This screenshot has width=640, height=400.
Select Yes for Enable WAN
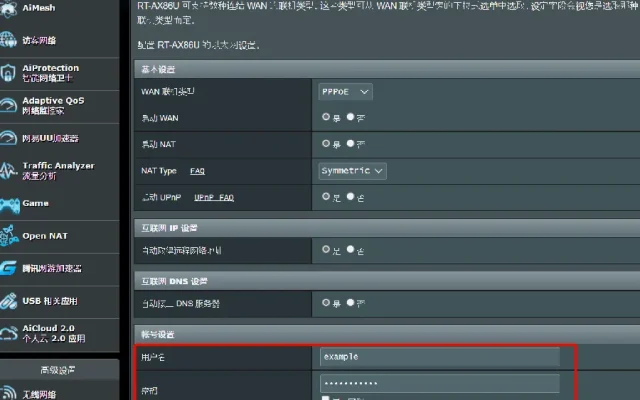click(x=326, y=117)
